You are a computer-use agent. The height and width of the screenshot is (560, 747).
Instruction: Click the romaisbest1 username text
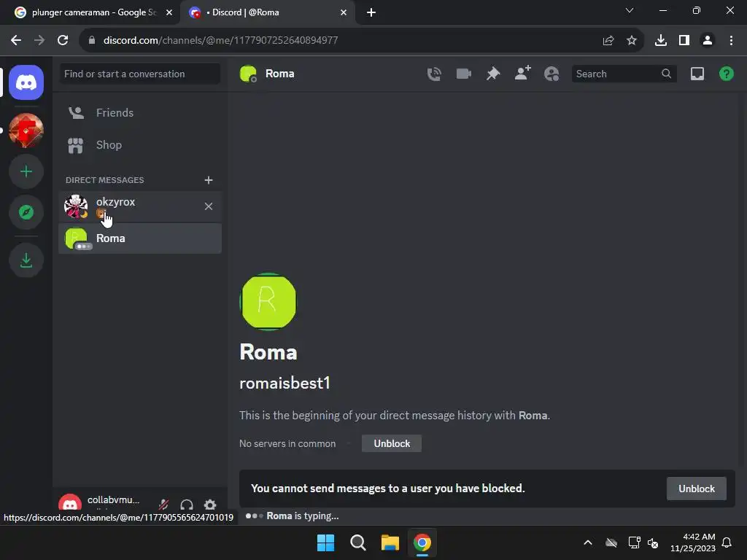[x=285, y=384]
